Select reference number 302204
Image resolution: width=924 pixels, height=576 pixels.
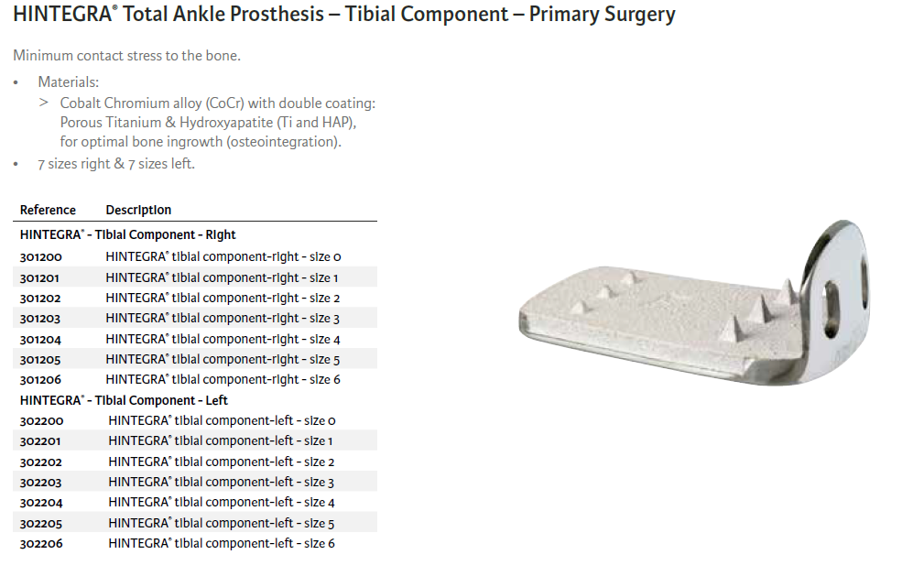41,503
